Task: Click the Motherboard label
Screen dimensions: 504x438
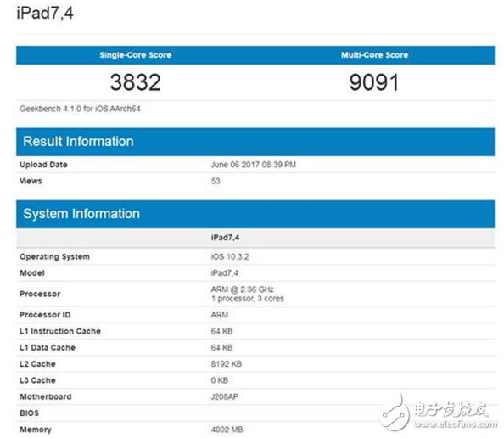Action: click(46, 397)
